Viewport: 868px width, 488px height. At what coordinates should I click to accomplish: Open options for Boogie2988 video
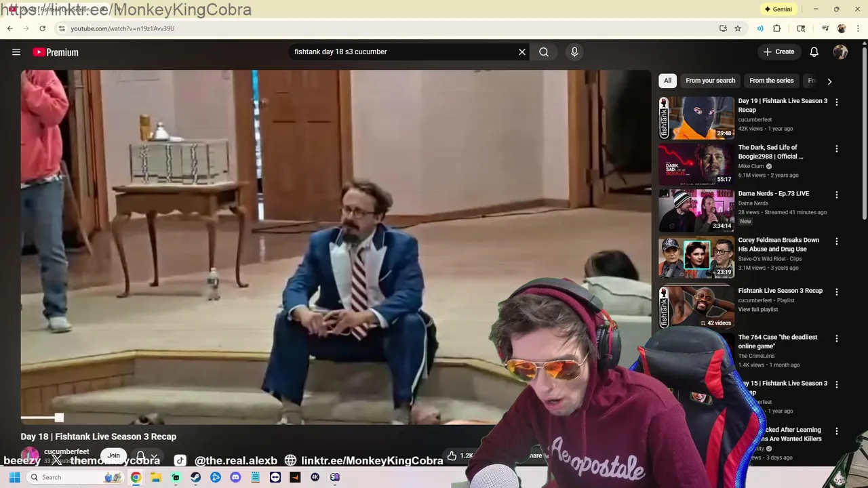pos(836,148)
